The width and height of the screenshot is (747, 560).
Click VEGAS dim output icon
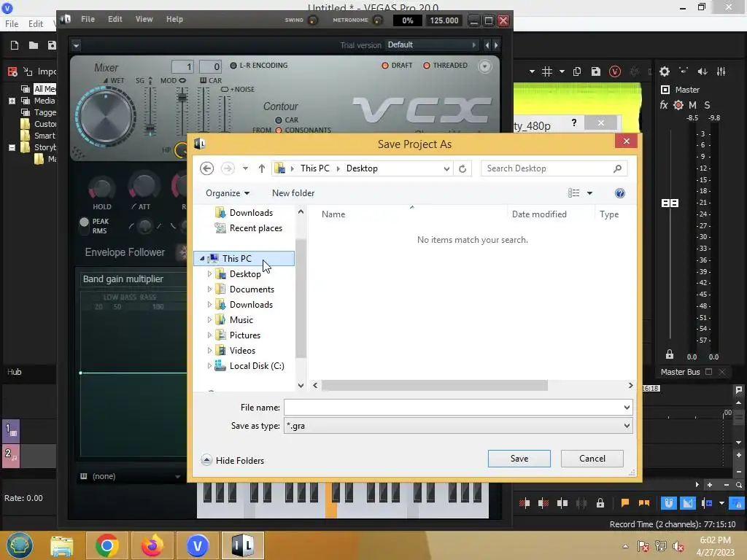coord(703,71)
